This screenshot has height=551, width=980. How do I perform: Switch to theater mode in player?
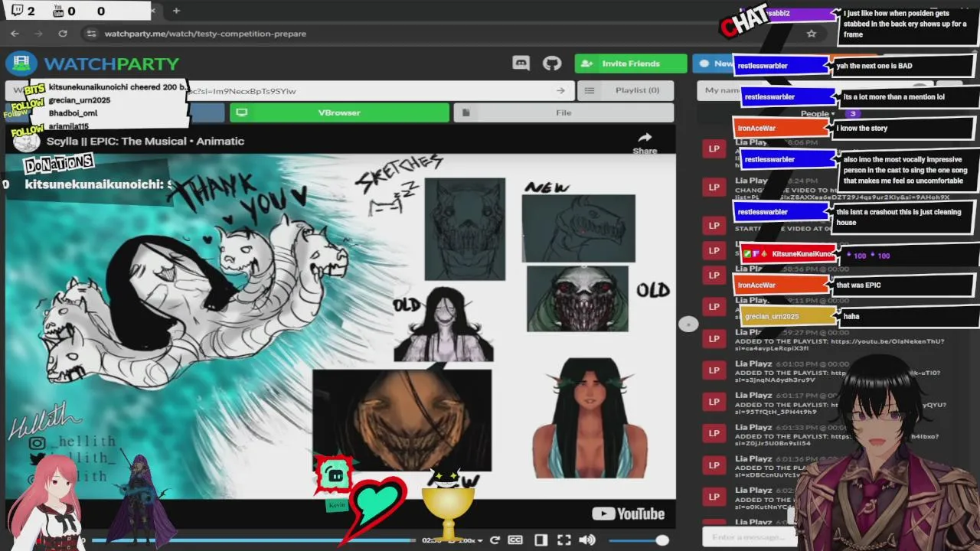[541, 540]
